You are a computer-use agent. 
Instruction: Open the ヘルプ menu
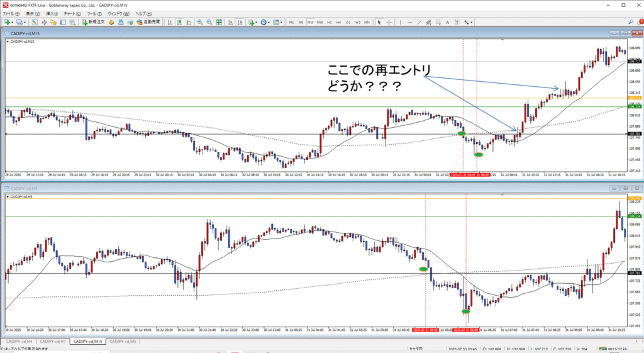144,14
